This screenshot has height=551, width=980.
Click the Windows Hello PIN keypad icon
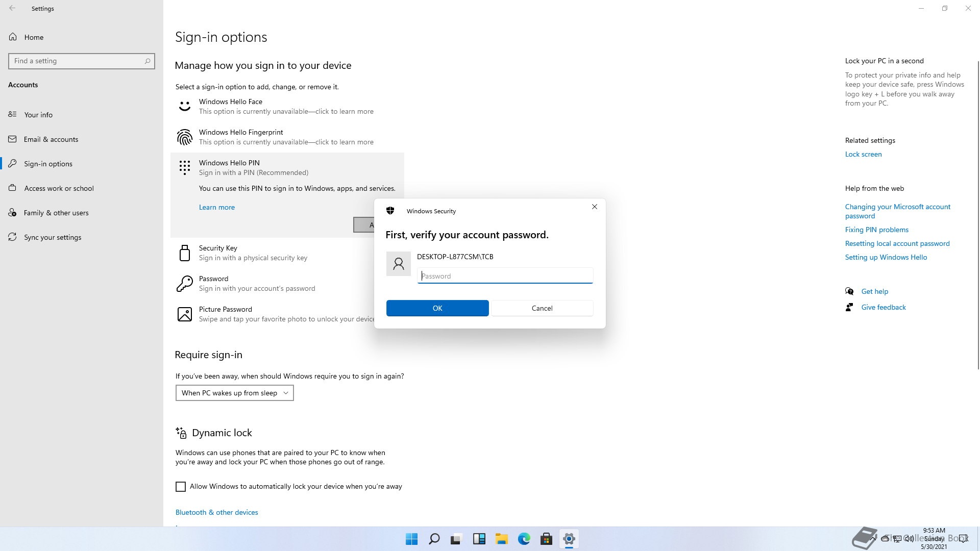click(185, 167)
